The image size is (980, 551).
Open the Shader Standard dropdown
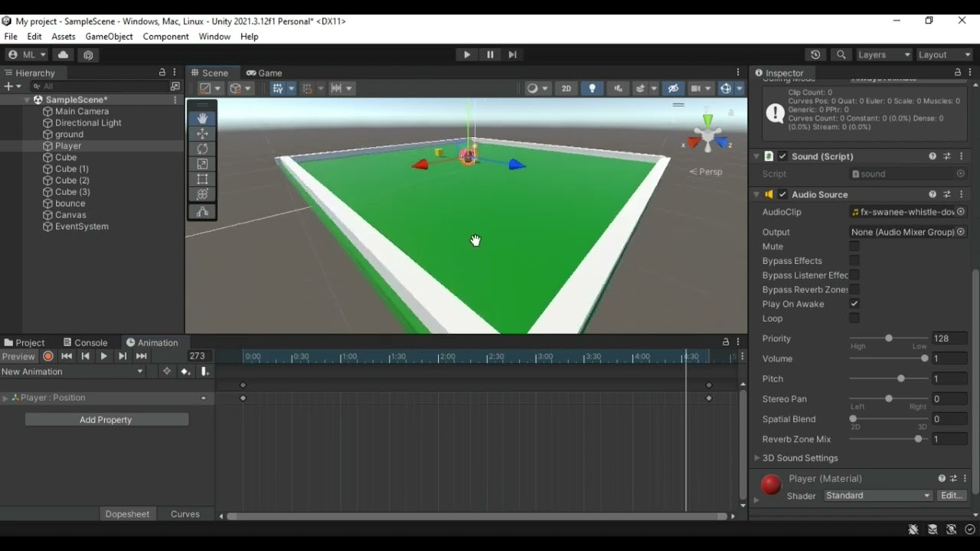pos(878,496)
